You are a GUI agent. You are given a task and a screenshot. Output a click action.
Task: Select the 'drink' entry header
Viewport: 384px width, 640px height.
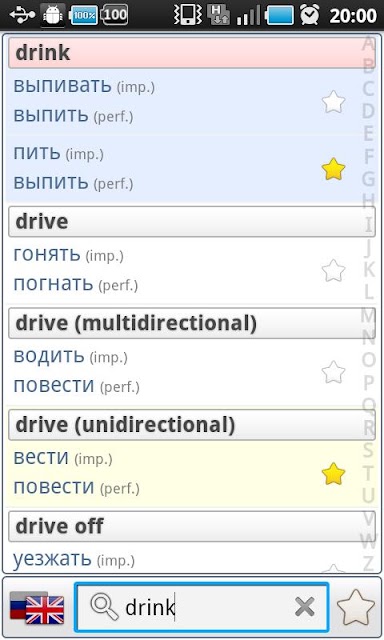pos(192,53)
